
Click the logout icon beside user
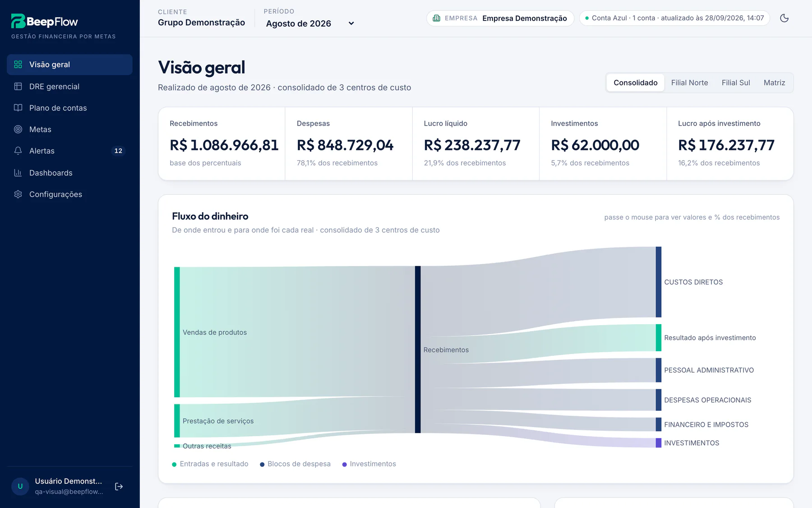click(119, 486)
